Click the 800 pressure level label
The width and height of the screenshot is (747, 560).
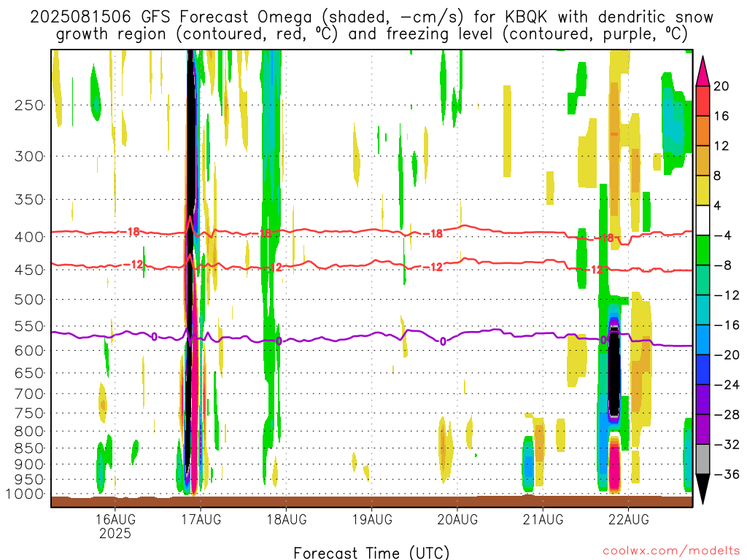coord(28,432)
